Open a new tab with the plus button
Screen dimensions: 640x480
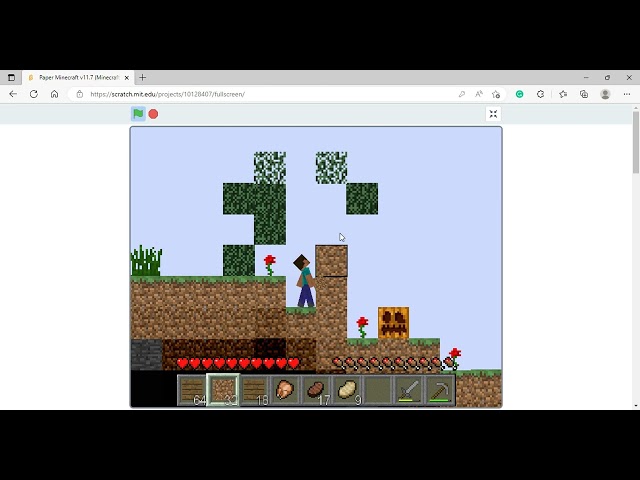142,78
